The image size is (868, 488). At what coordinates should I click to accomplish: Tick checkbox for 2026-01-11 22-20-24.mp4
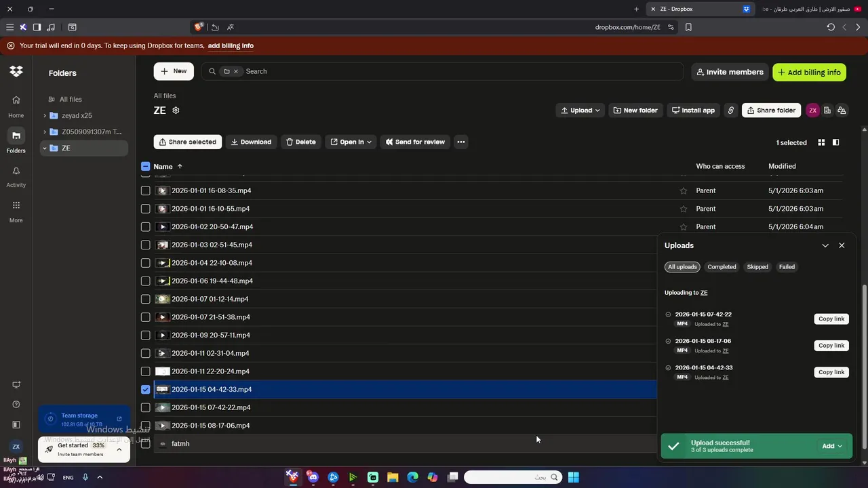coord(145,371)
